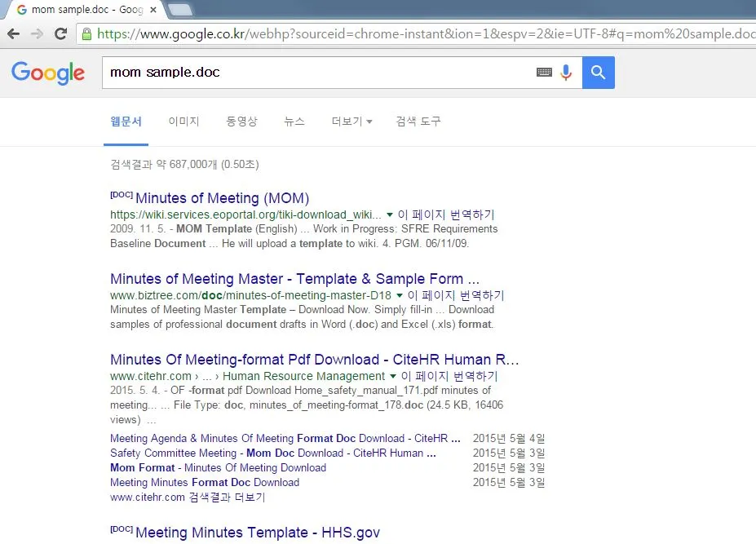756x544 pixels.
Task: Click the green padlock security icon
Action: coord(86,33)
